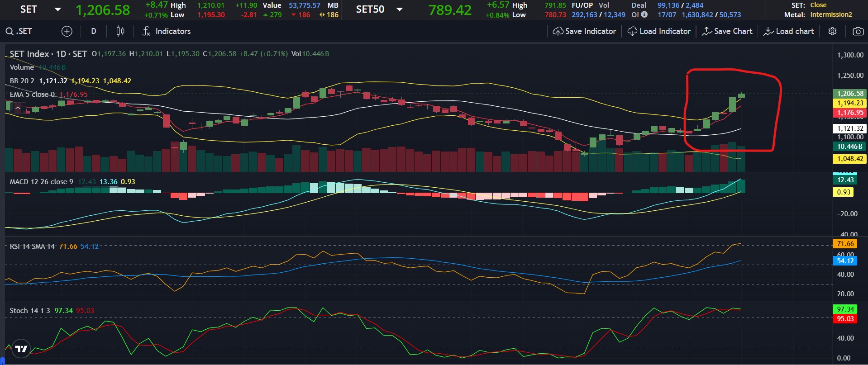Click the 1,250.00 price axis label
This screenshot has width=868, height=365.
click(850, 75)
